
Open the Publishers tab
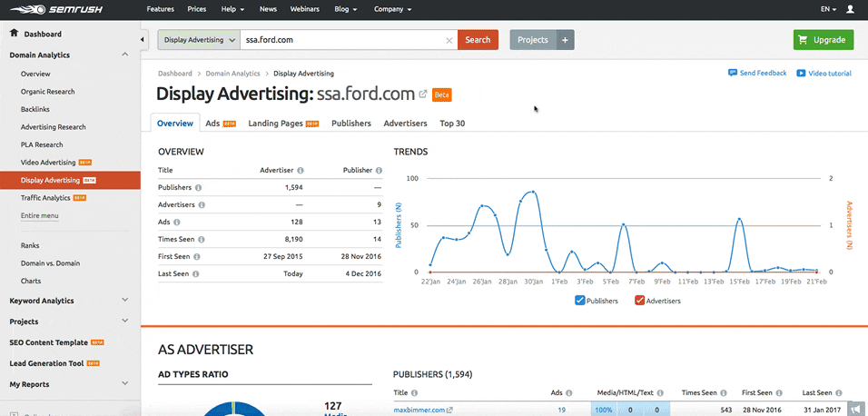(350, 123)
